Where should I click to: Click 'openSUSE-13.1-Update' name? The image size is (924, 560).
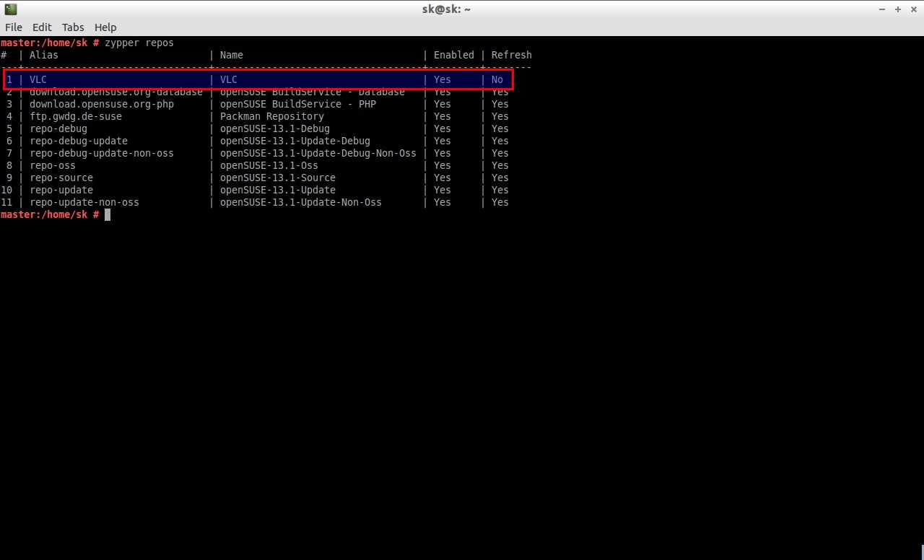(x=278, y=190)
